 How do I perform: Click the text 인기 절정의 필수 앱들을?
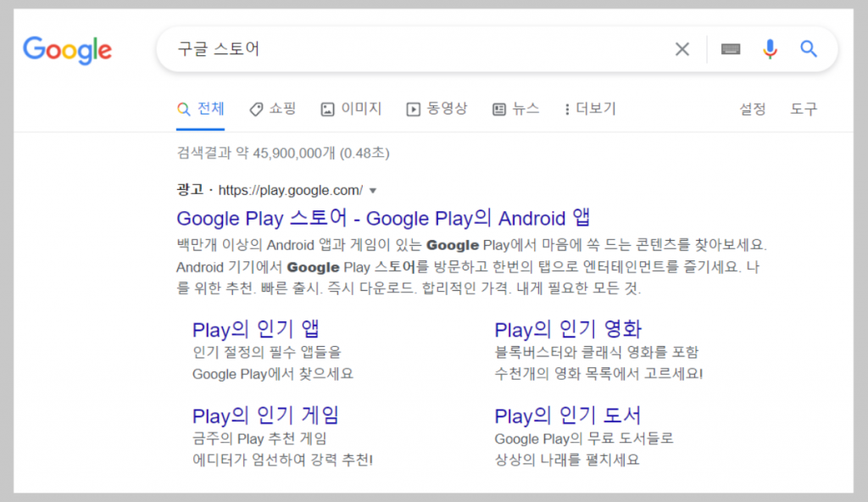point(267,353)
